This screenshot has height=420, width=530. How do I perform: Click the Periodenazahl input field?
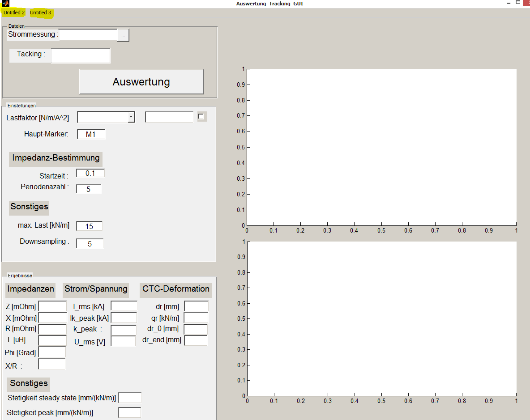(89, 189)
